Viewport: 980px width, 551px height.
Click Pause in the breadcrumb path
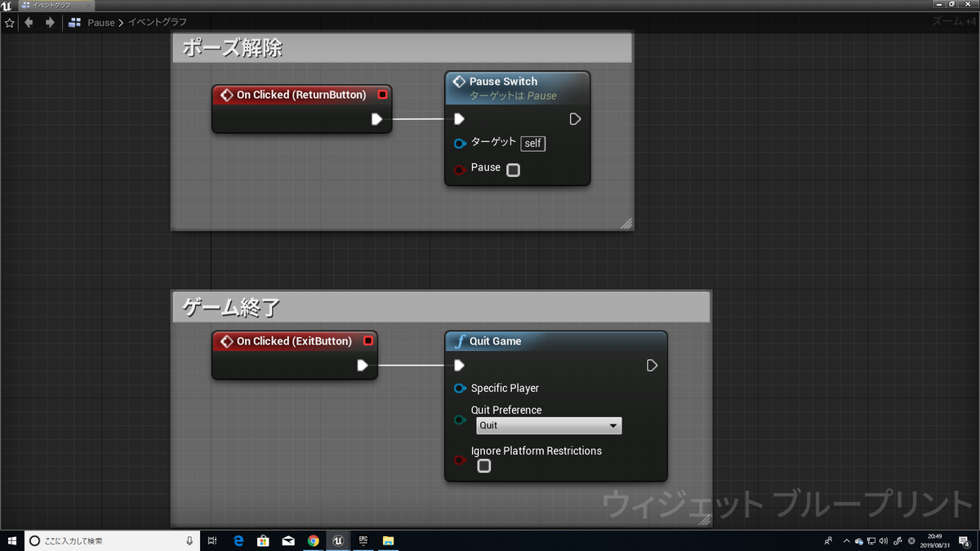(100, 22)
